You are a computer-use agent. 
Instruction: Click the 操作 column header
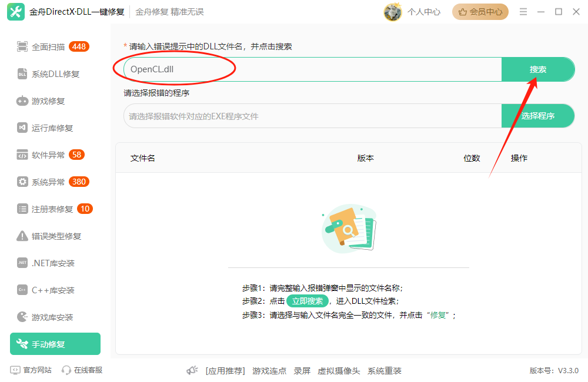pyautogui.click(x=519, y=158)
